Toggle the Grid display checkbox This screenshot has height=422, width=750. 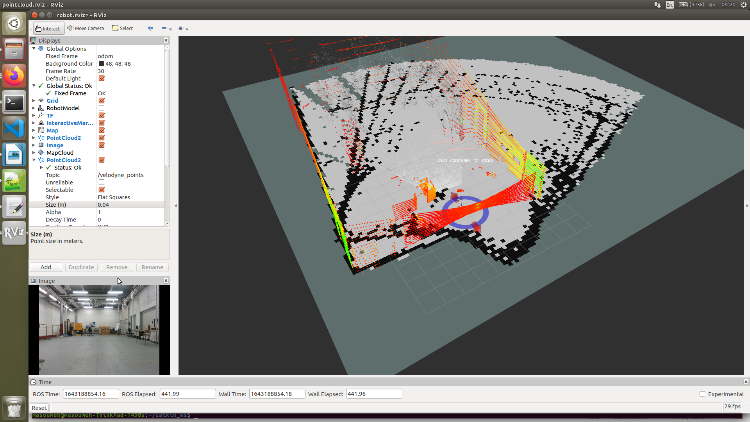coord(102,100)
